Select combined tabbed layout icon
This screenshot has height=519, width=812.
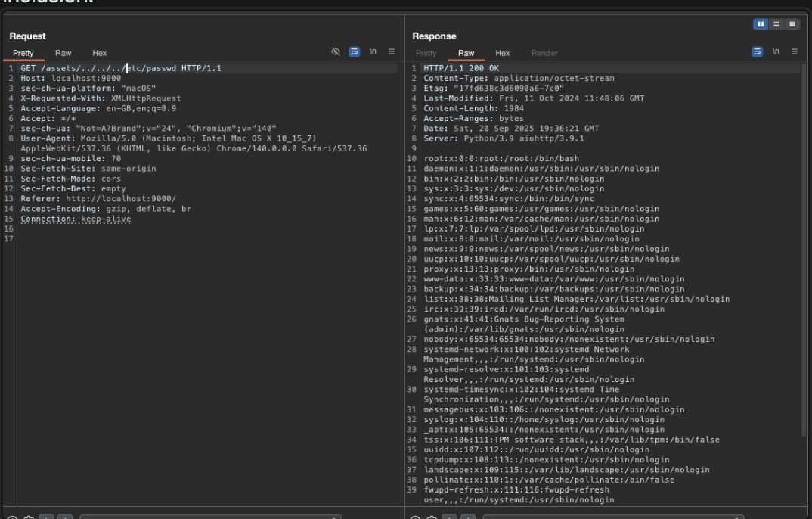point(792,24)
